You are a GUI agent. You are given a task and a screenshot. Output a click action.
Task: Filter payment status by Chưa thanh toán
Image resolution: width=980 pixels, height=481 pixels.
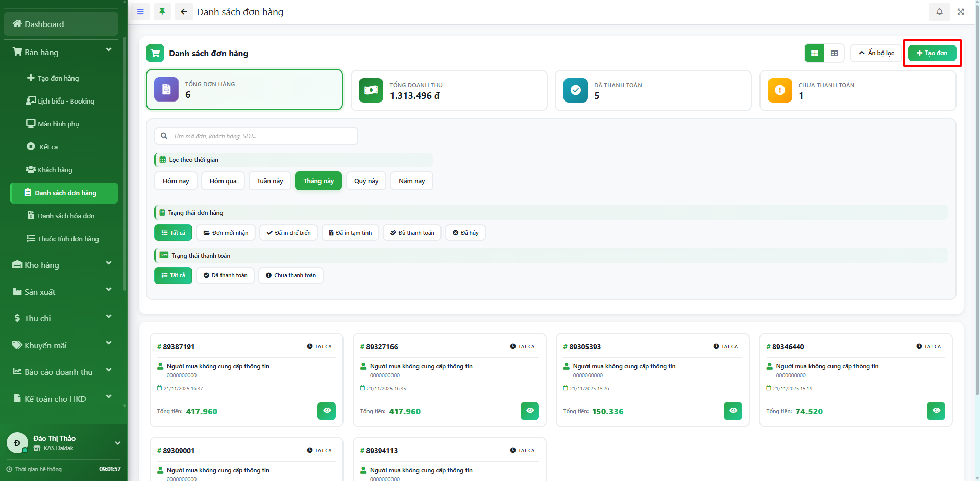pos(290,275)
